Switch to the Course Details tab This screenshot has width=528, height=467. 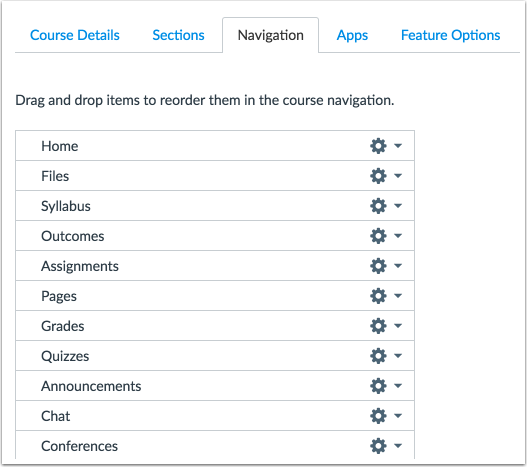(75, 35)
